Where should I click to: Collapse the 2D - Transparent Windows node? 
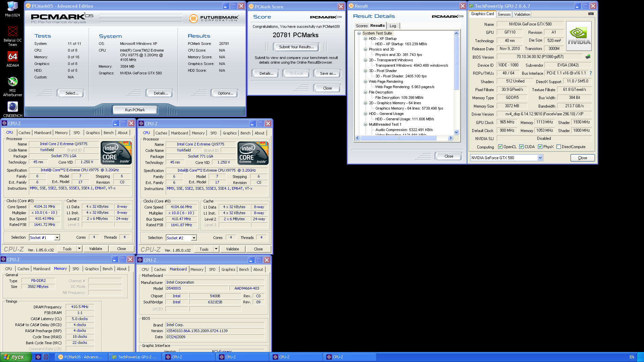tap(365, 60)
